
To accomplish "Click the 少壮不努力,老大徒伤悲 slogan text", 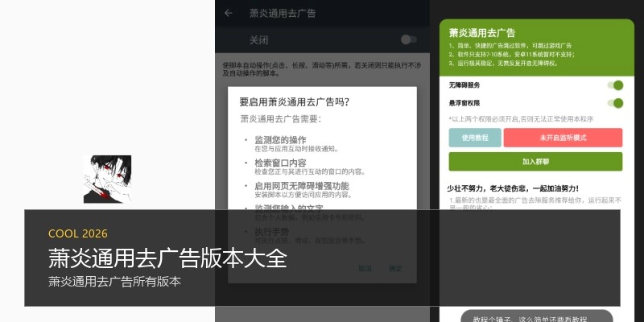I will pyautogui.click(x=513, y=188).
